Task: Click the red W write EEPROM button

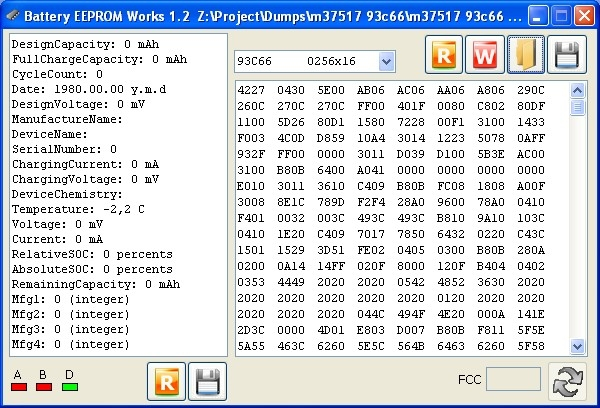Action: [485, 55]
